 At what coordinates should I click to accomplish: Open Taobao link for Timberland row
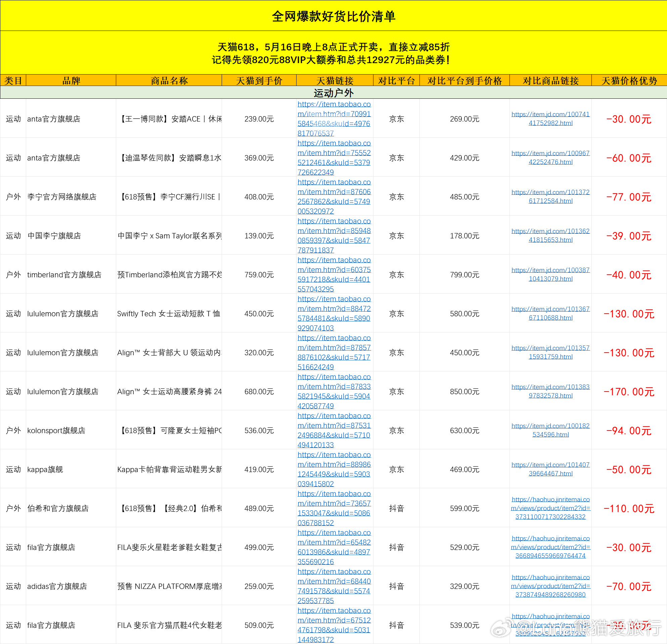click(334, 274)
